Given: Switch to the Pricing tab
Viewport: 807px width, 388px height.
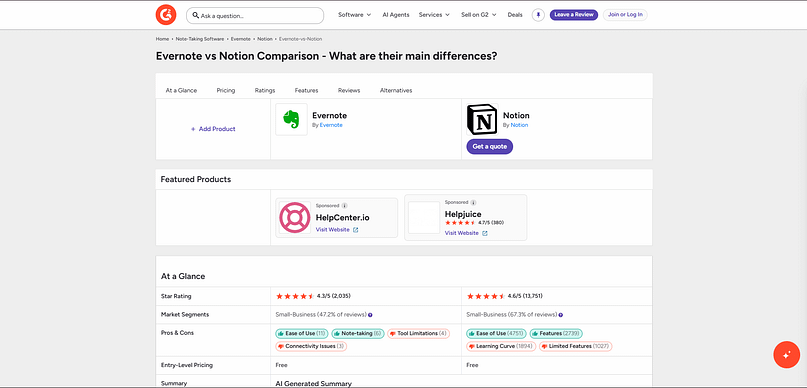Looking at the screenshot, I should 226,91.
